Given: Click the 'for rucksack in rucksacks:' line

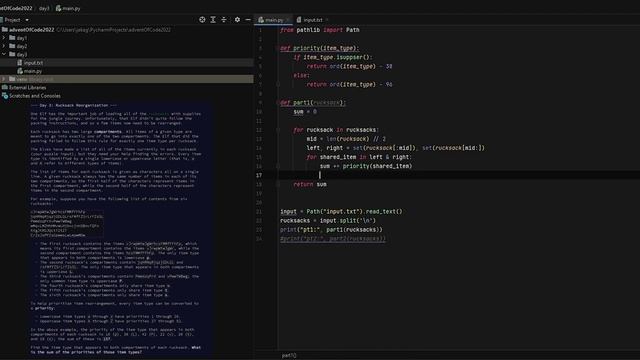Looking at the screenshot, I should (x=336, y=130).
